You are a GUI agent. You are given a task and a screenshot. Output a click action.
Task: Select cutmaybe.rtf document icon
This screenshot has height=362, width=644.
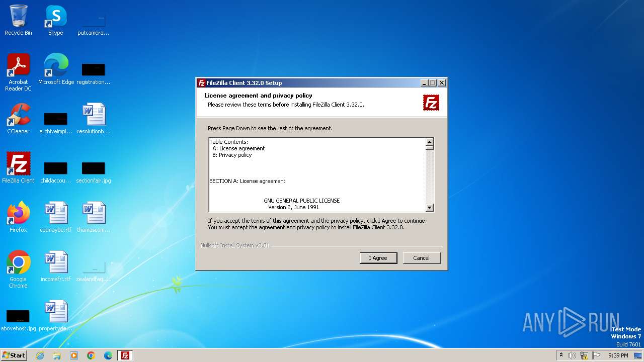click(x=56, y=217)
